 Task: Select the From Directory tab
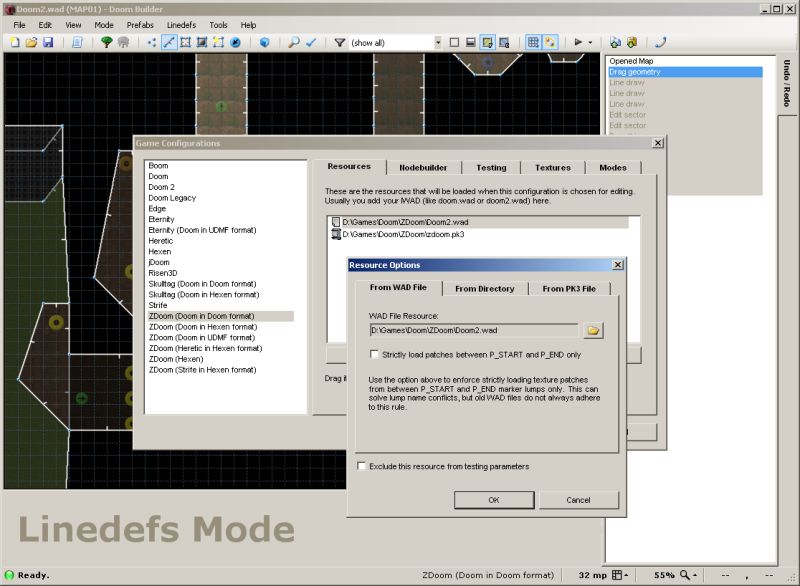(x=485, y=289)
